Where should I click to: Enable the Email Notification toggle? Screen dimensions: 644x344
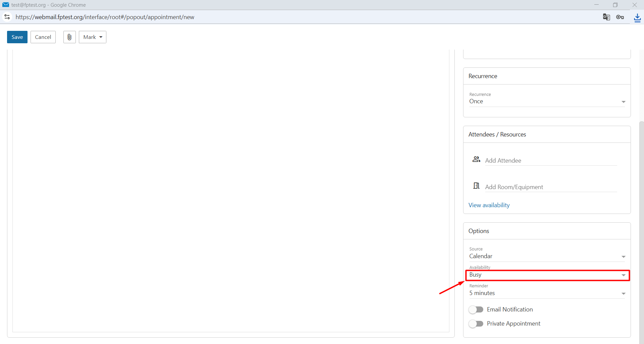tap(476, 309)
